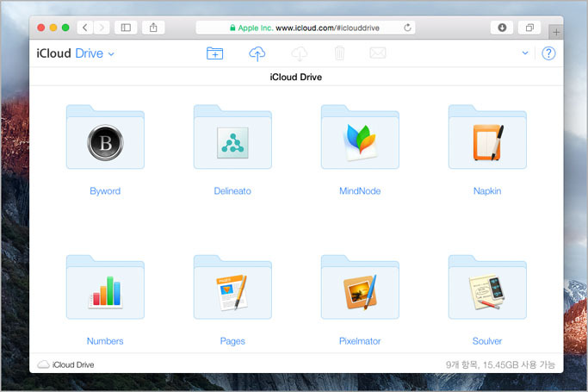Open the MindNode folder
Image resolution: width=588 pixels, height=392 pixels.
coord(360,137)
